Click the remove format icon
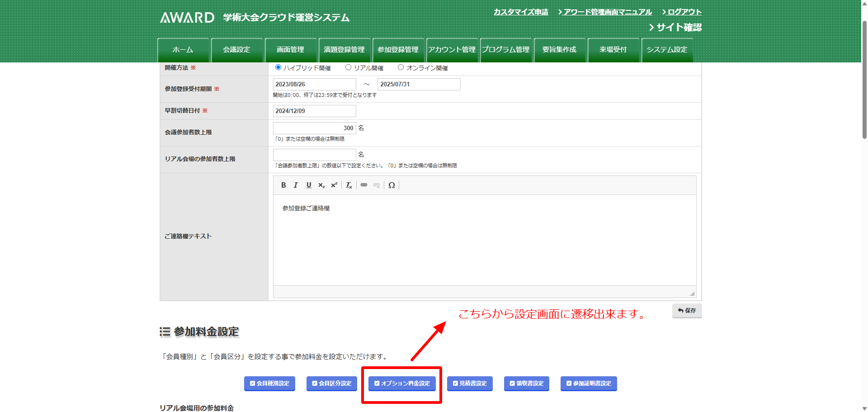The width and height of the screenshot is (868, 412). 349,185
